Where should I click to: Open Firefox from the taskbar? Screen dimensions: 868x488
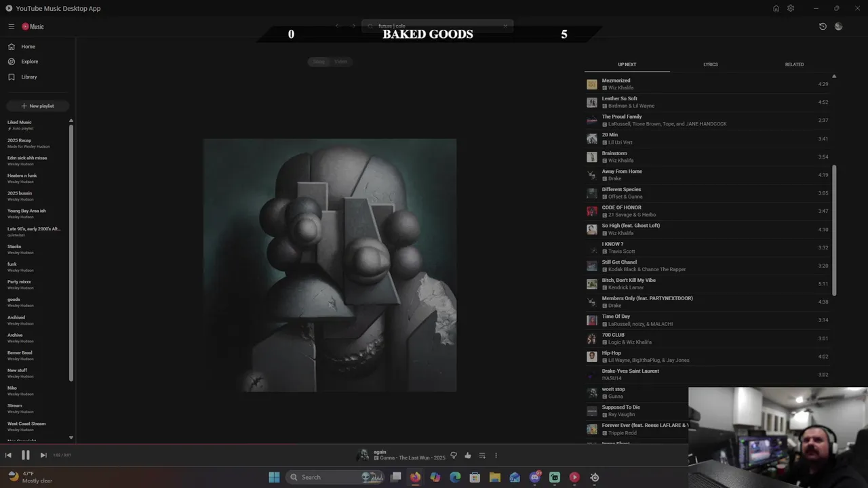click(x=415, y=477)
